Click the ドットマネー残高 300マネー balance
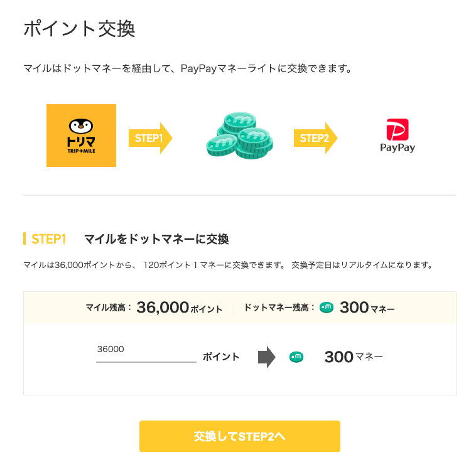This screenshot has width=476, height=467. tap(320, 308)
